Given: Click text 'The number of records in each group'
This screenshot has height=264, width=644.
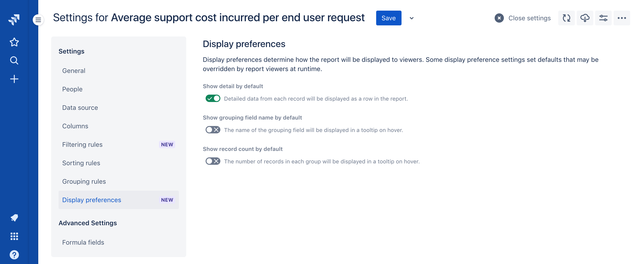Looking at the screenshot, I should click(x=272, y=161).
